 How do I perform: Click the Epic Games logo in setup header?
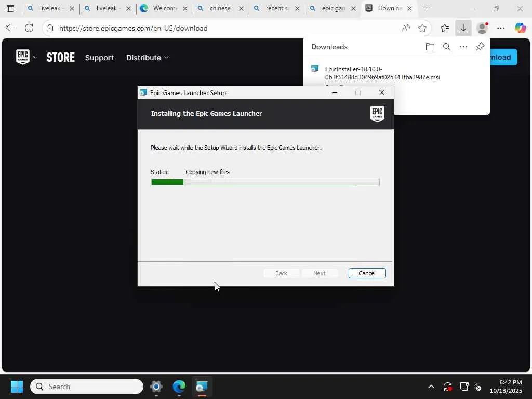coord(377,114)
